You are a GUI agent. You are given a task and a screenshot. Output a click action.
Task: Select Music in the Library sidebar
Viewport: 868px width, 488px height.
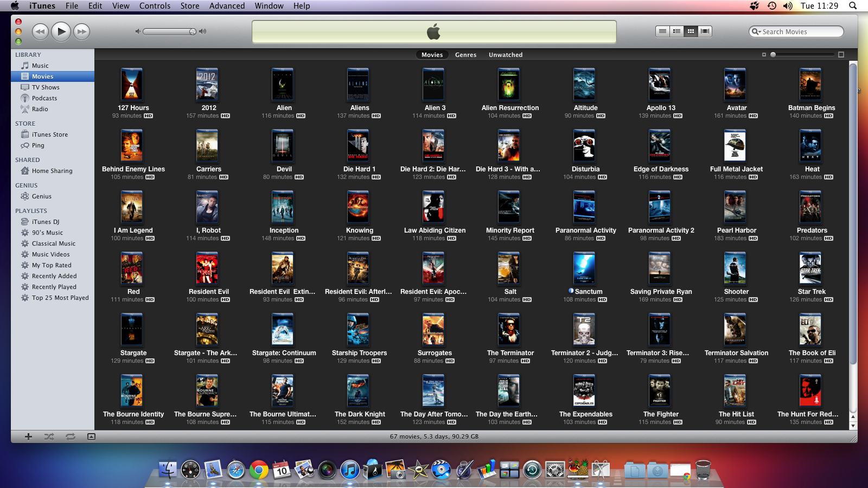point(53,66)
